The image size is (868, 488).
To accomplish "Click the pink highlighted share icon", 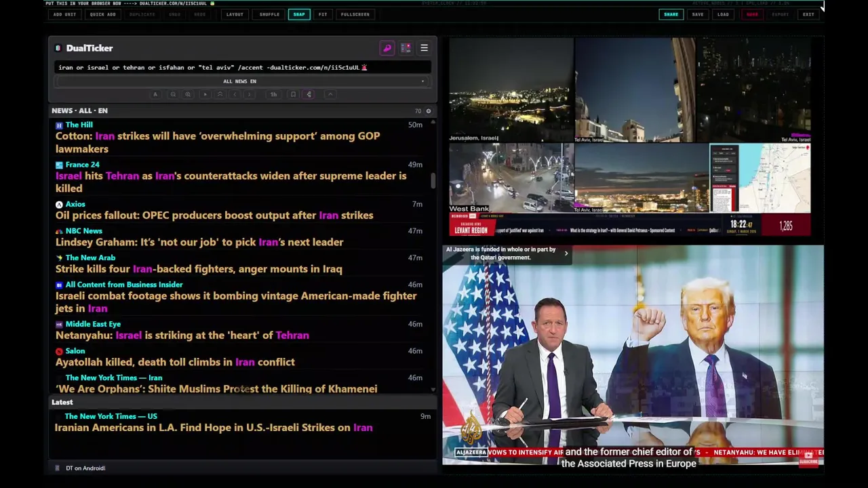I will 309,94.
